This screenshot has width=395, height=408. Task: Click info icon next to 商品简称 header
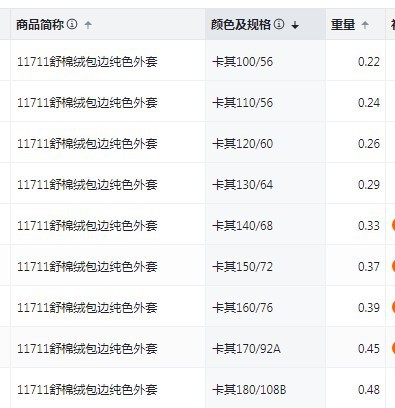[72, 24]
